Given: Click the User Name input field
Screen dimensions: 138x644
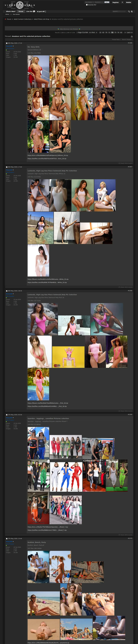Looking at the screenshot, I should click(89, 2).
